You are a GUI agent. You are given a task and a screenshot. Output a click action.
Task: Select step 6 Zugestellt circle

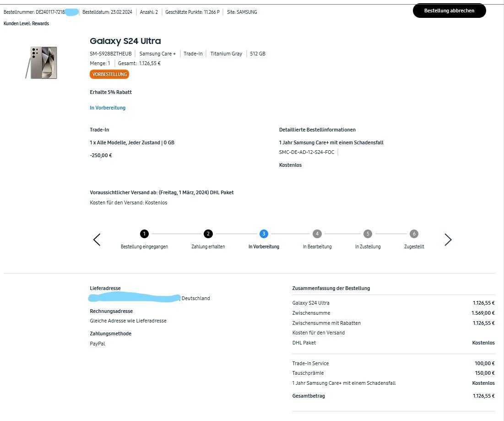pyautogui.click(x=414, y=234)
